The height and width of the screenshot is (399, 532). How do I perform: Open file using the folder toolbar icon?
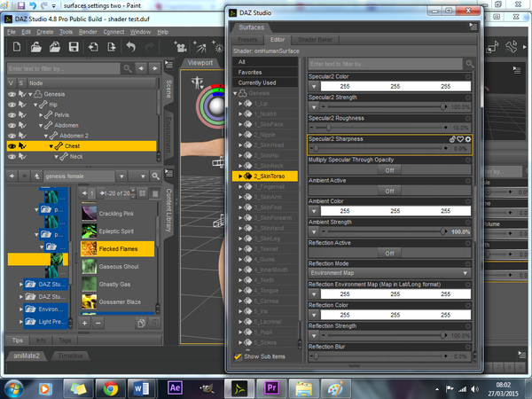(x=36, y=47)
